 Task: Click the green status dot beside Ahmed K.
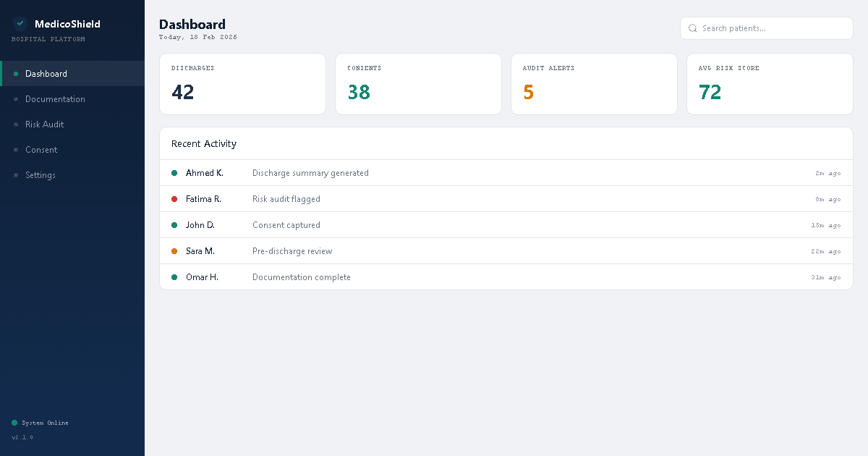tap(174, 173)
